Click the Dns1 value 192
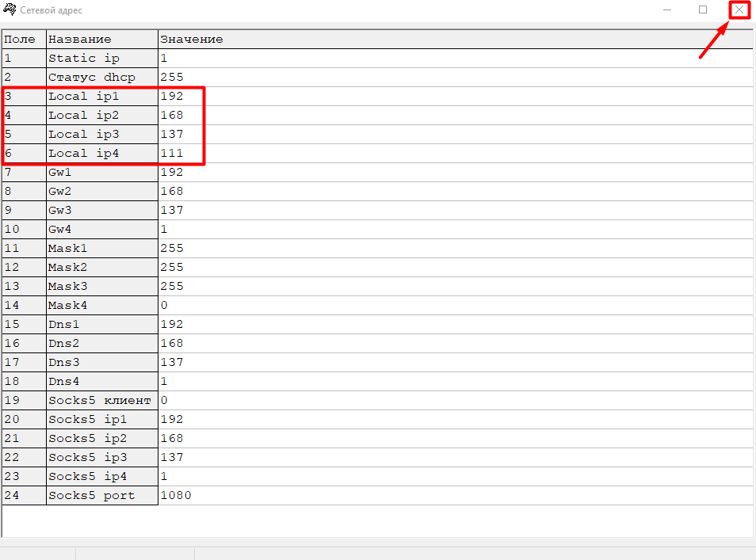 pos(456,325)
